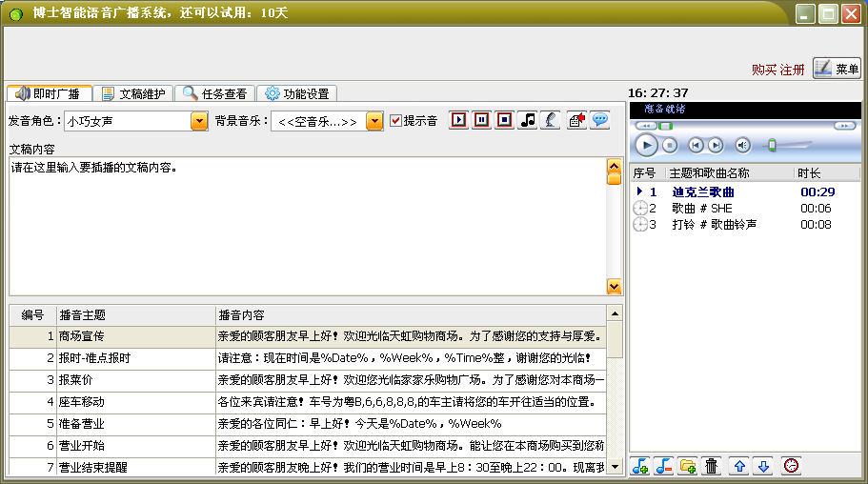
Task: Play media with the round player button
Action: (646, 146)
